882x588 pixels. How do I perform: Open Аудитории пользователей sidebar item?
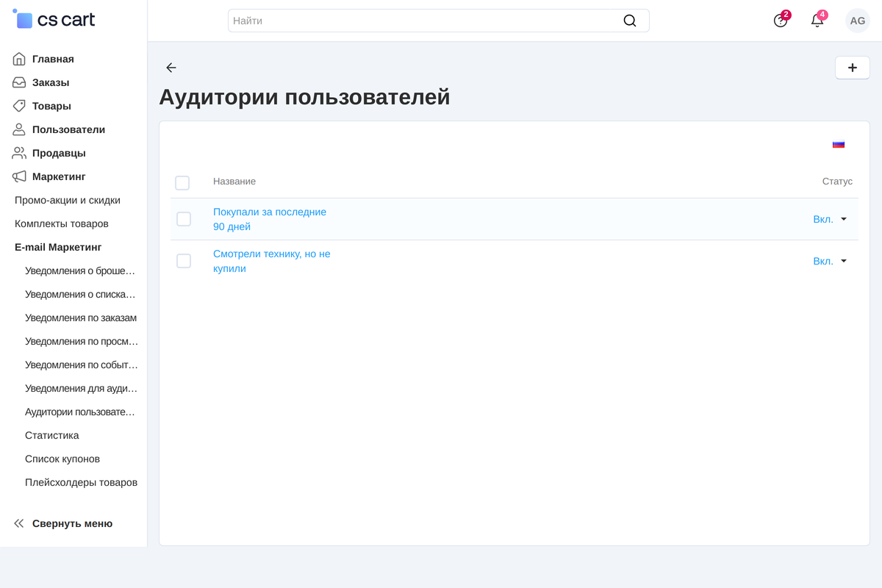(x=80, y=412)
